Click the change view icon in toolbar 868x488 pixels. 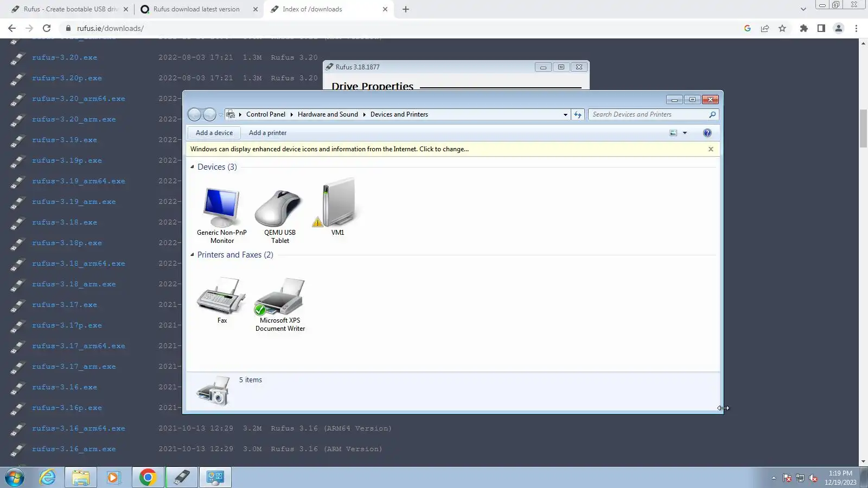(673, 133)
